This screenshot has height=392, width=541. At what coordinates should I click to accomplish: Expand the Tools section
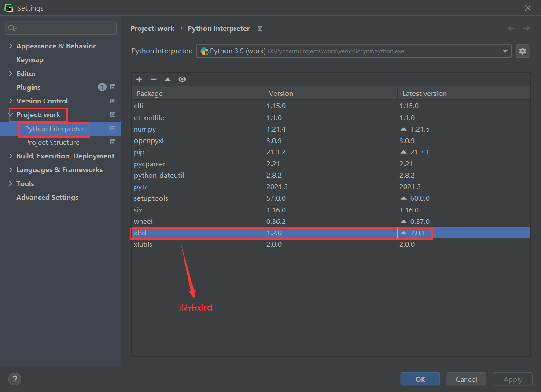(x=11, y=183)
